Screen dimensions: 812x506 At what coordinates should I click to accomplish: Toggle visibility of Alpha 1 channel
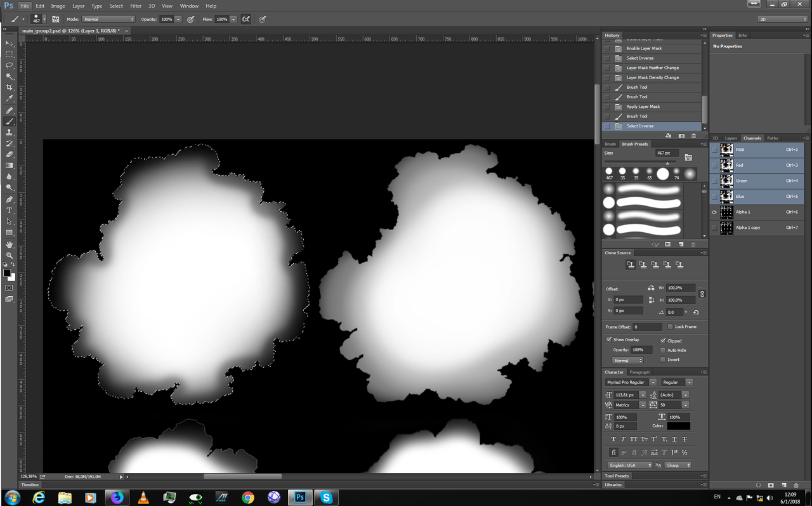pos(714,212)
